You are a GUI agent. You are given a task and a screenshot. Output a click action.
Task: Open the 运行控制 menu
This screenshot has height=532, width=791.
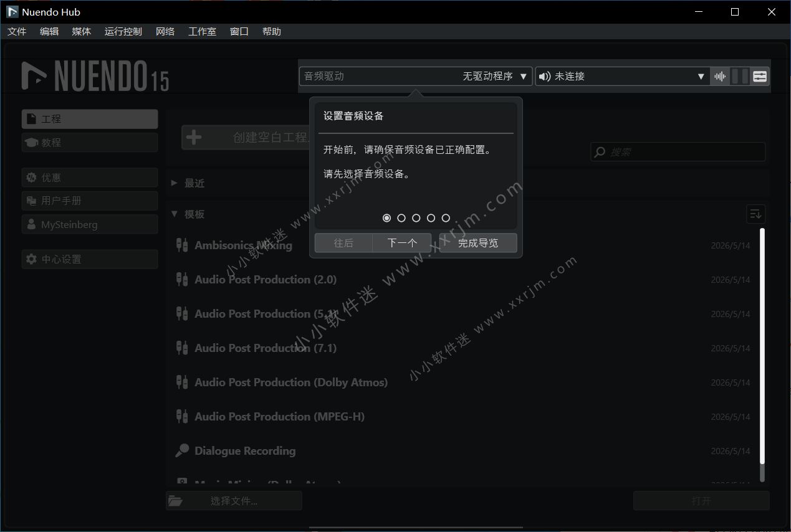pyautogui.click(x=123, y=32)
